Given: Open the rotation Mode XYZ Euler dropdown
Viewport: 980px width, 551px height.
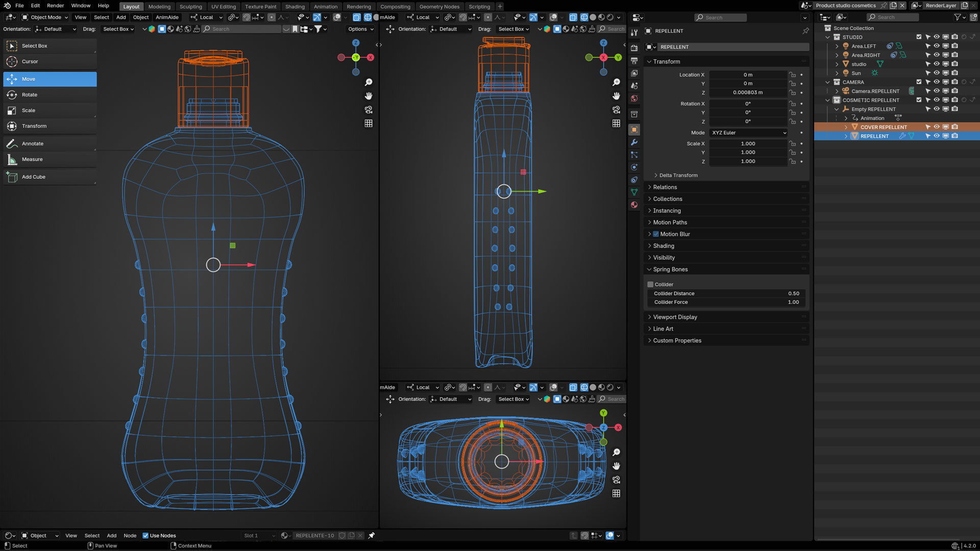Looking at the screenshot, I should coord(748,133).
